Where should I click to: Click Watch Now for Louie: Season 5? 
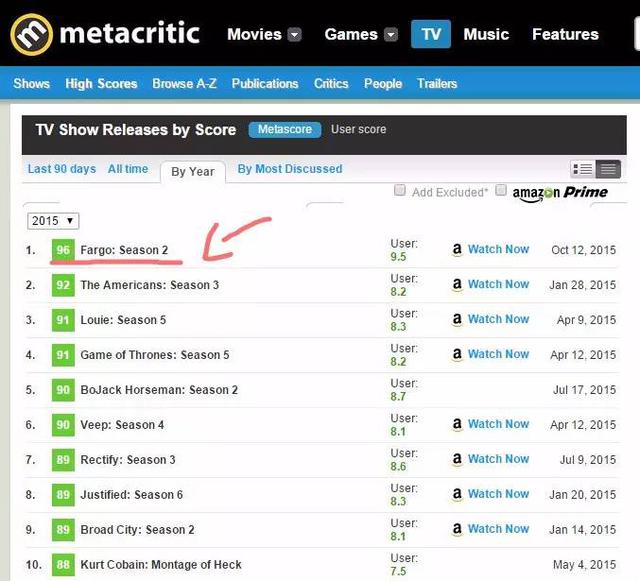pyautogui.click(x=498, y=319)
